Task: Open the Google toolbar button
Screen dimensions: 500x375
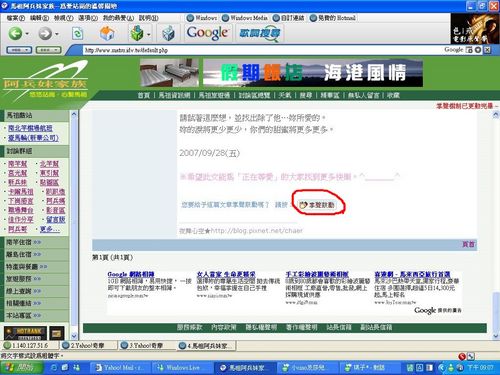Action: click(207, 33)
